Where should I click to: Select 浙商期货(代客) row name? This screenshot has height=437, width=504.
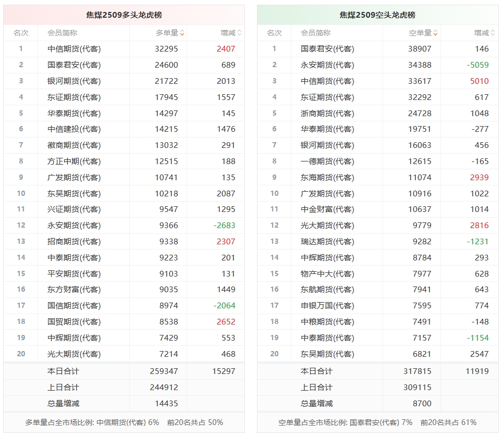coord(327,113)
